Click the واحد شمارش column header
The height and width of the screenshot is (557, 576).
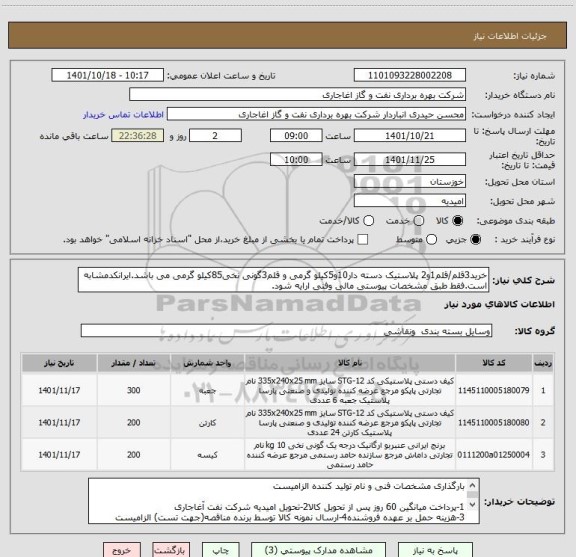[x=208, y=363]
